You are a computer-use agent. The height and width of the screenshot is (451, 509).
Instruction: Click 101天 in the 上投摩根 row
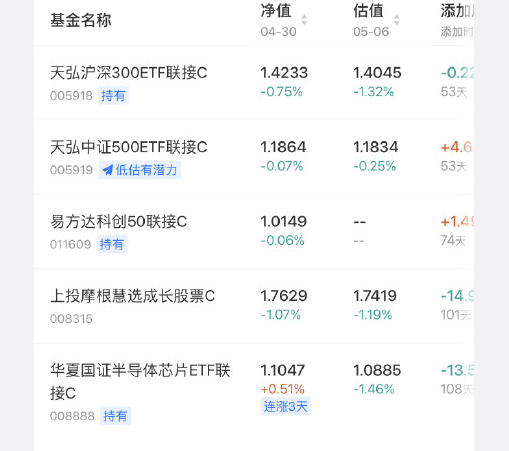456,315
